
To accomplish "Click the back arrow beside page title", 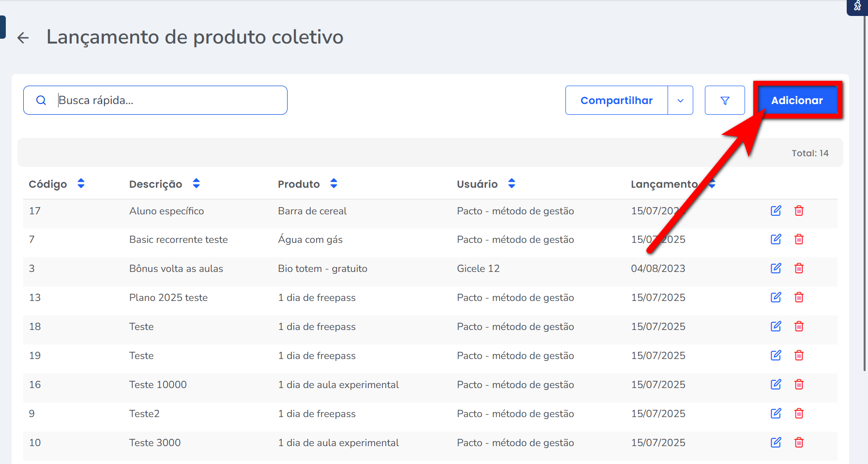I will [23, 38].
